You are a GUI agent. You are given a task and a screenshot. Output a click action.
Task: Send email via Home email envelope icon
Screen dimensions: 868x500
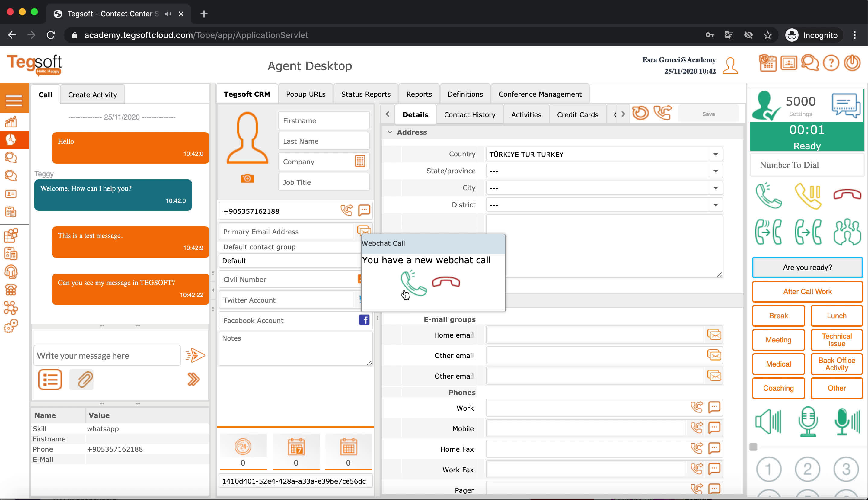coord(714,335)
